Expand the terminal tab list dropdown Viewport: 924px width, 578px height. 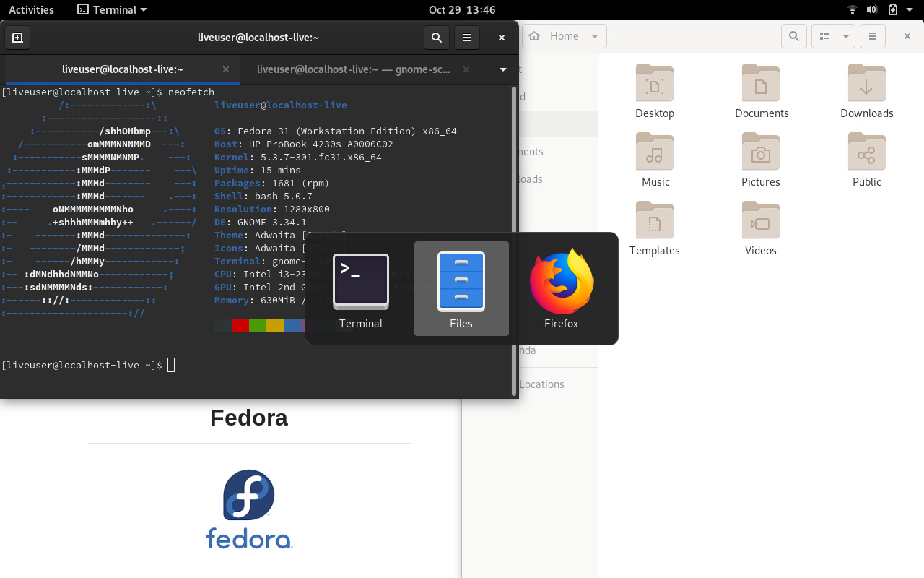tap(503, 70)
